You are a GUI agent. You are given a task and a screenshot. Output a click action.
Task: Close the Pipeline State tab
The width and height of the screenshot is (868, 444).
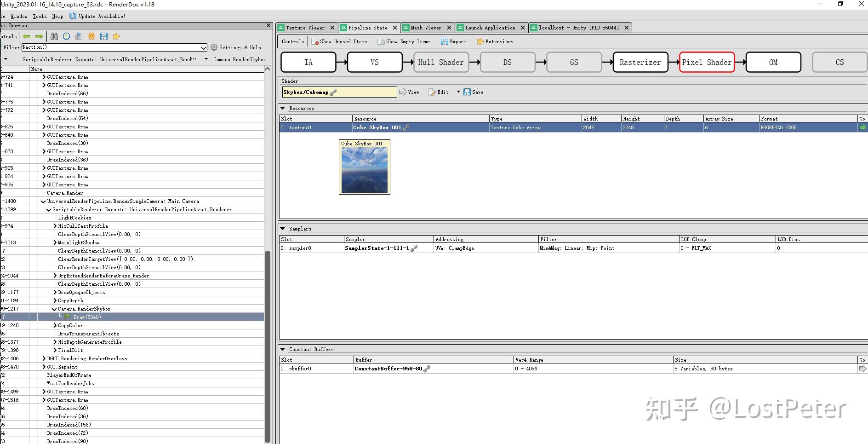coord(395,28)
